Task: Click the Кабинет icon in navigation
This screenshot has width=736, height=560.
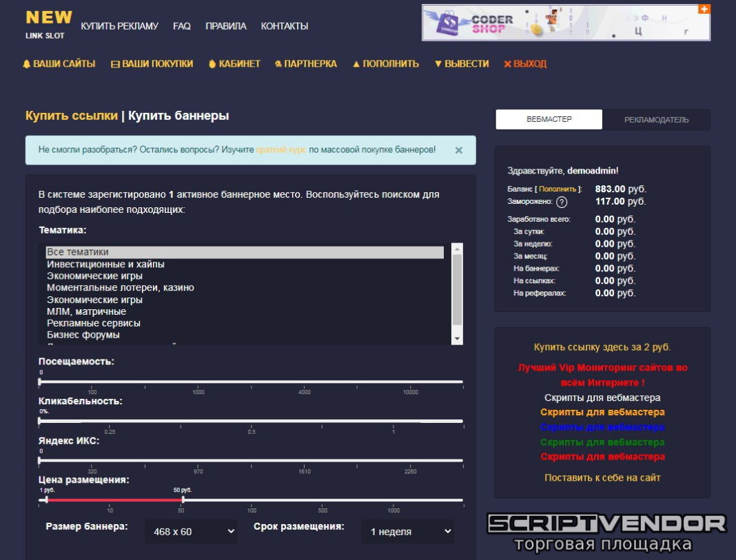Action: 212,64
